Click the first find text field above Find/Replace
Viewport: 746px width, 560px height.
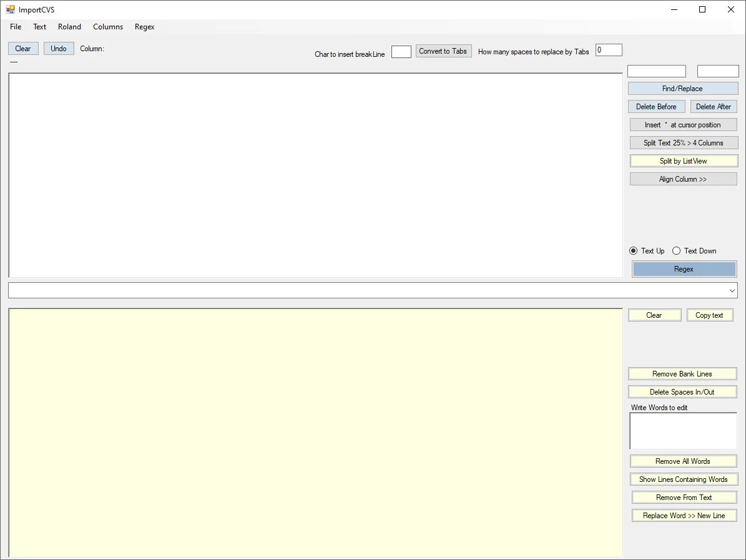[x=657, y=71]
